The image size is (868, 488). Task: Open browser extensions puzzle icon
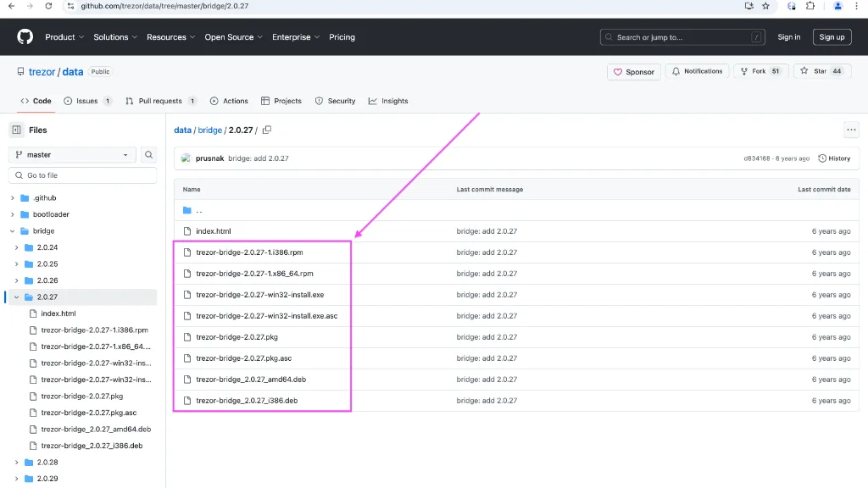[x=810, y=6]
